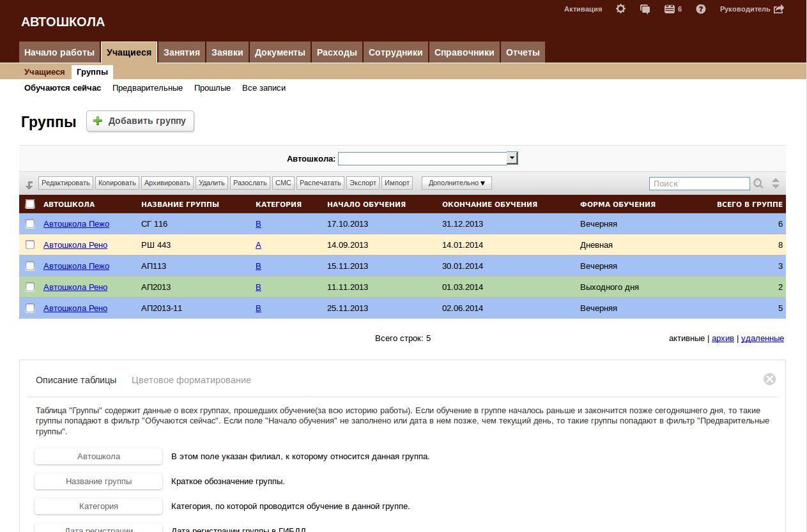Click the green plus Добавить группу button
Screen dimensions: 807x532
pos(140,121)
